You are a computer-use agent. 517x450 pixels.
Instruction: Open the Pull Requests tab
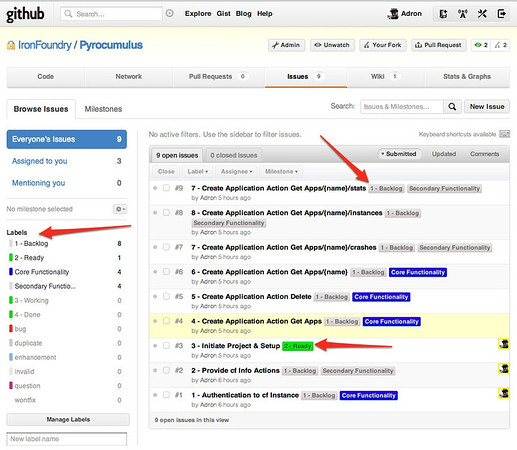click(219, 77)
